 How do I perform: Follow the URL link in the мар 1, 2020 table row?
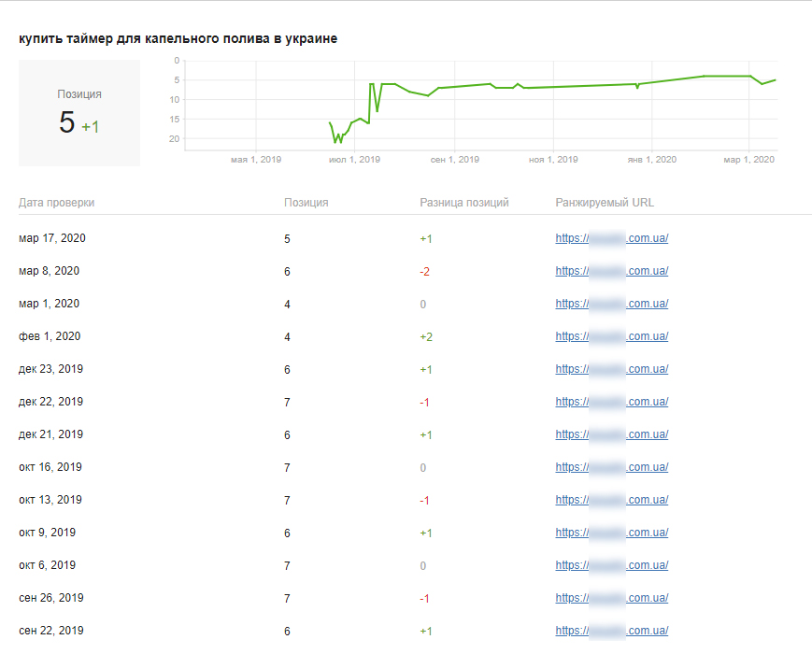[612, 304]
